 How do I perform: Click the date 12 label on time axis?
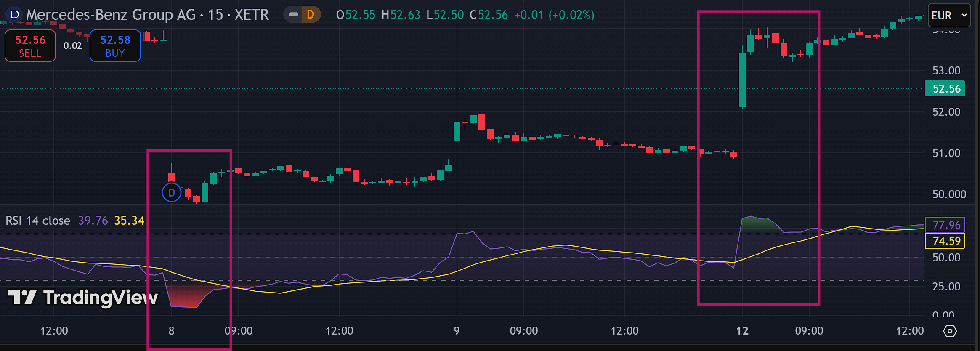click(742, 331)
